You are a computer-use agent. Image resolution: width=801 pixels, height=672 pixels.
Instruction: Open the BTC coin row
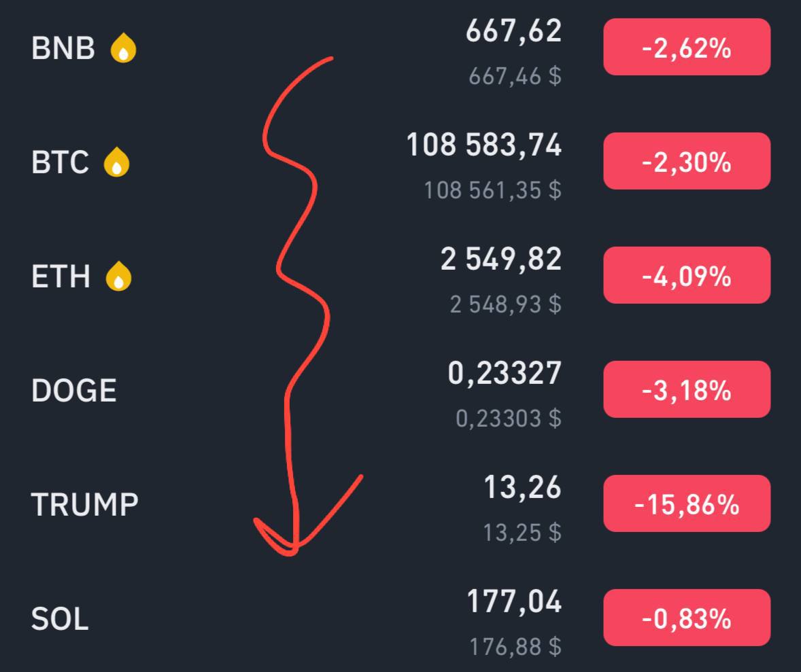tap(400, 162)
